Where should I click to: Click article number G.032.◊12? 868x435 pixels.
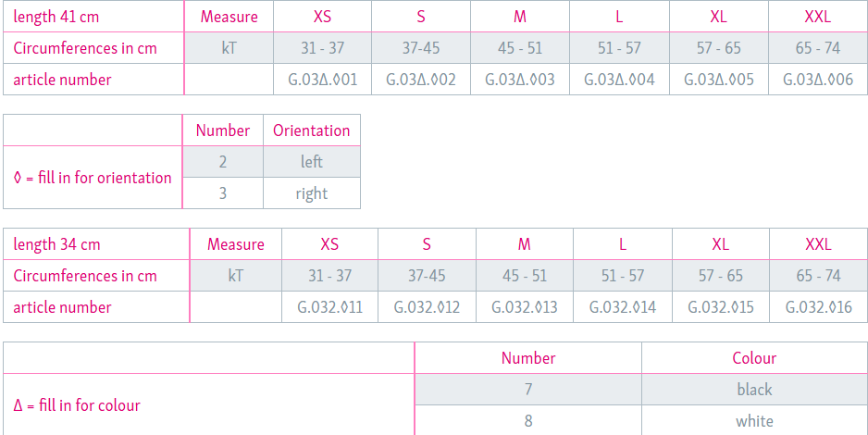pos(427,307)
